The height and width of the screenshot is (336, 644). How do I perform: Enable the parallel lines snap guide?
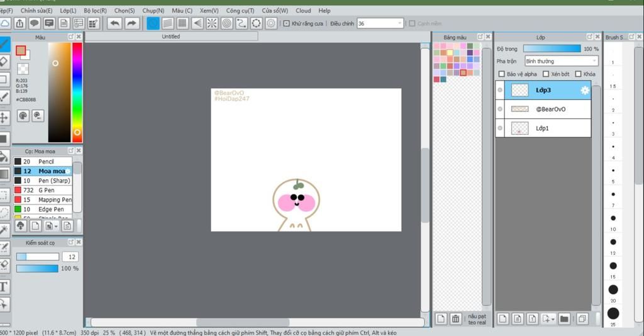167,23
